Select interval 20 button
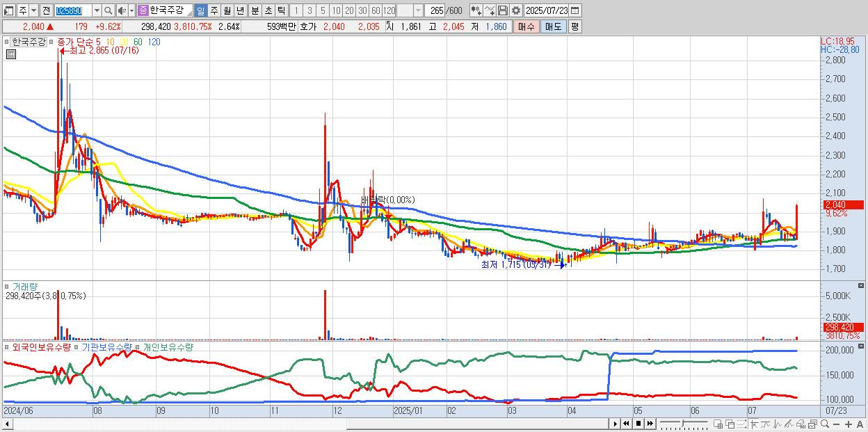Screen dimensions: 868x432 [349, 10]
